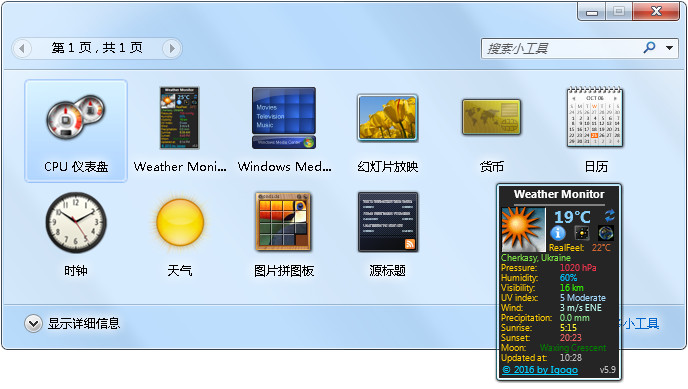Open the © 2016 by Igogo link
Image resolution: width=688 pixels, height=389 pixels.
[540, 370]
